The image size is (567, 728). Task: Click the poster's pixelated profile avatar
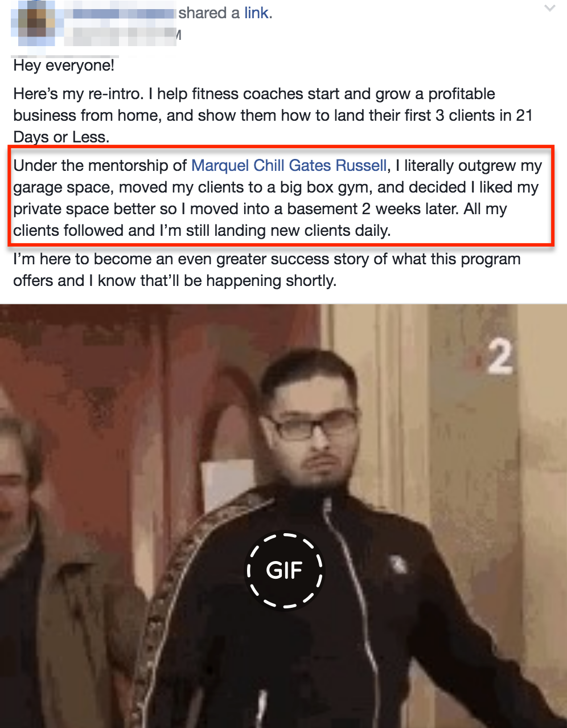point(38,23)
